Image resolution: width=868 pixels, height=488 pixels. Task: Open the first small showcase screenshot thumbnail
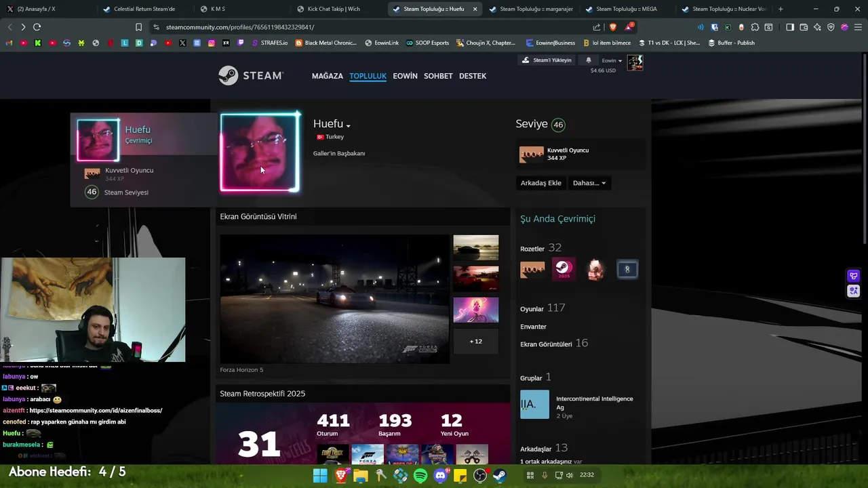[x=475, y=247]
